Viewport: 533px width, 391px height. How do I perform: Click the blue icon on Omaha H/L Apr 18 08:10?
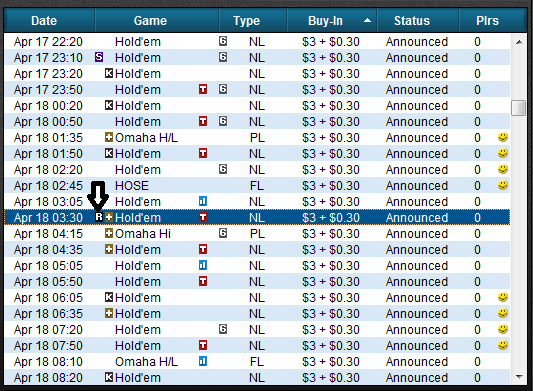coord(203,361)
